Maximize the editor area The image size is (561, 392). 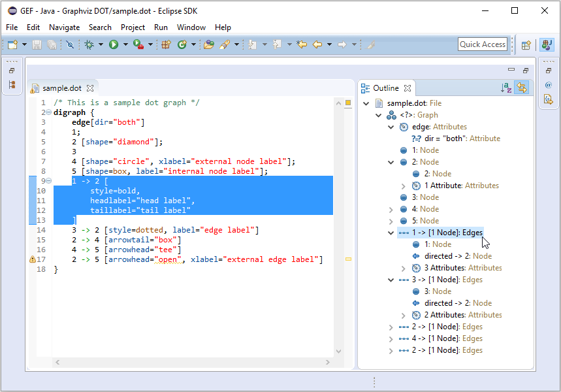[x=526, y=71]
